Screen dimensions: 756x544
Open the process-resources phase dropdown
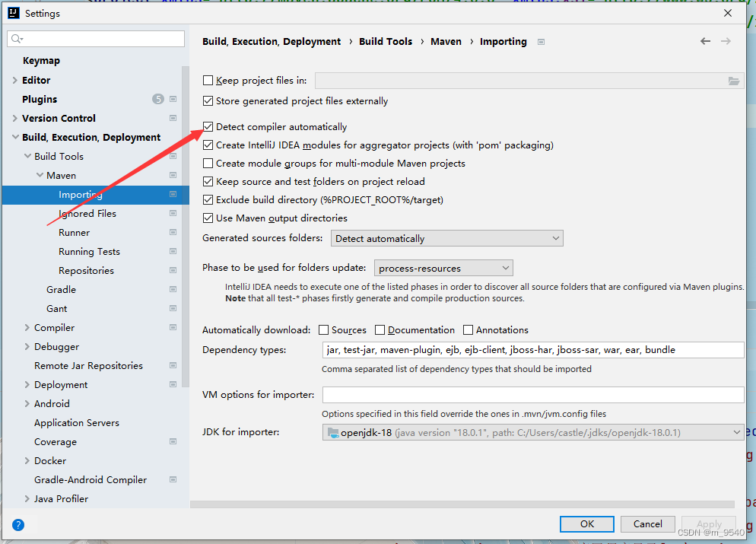(443, 268)
